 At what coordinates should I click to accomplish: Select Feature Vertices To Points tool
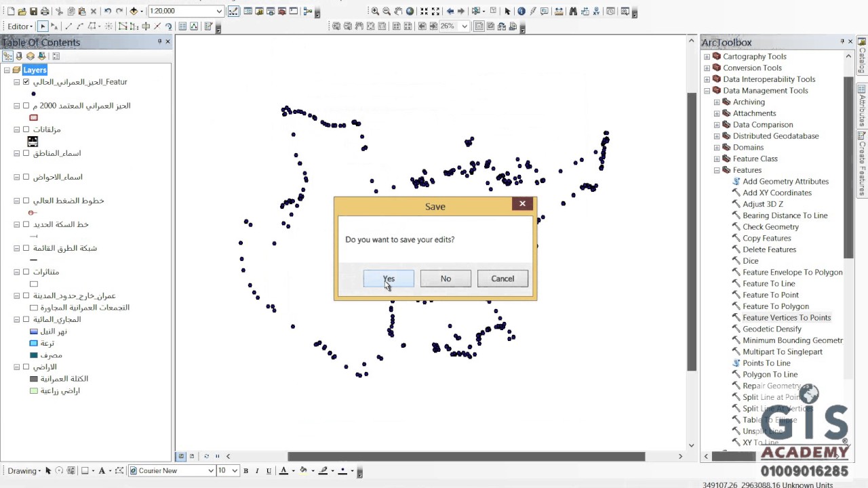pos(786,318)
